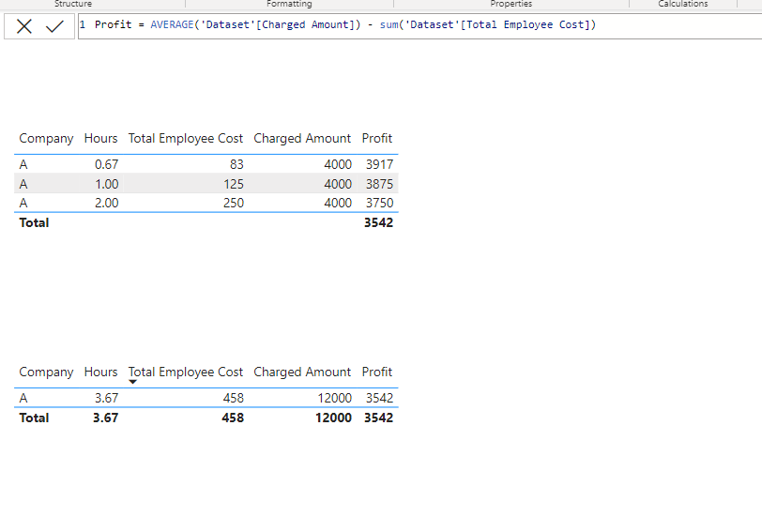Select the cost cell showing 250
Viewport: 762px width, 532px height.
(x=234, y=203)
